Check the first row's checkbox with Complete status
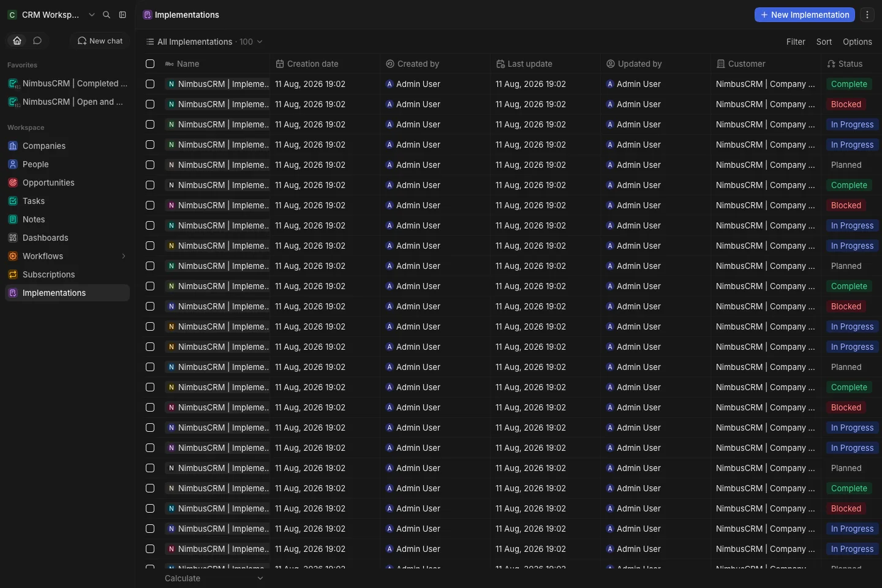Image resolution: width=882 pixels, height=588 pixels. 150,84
